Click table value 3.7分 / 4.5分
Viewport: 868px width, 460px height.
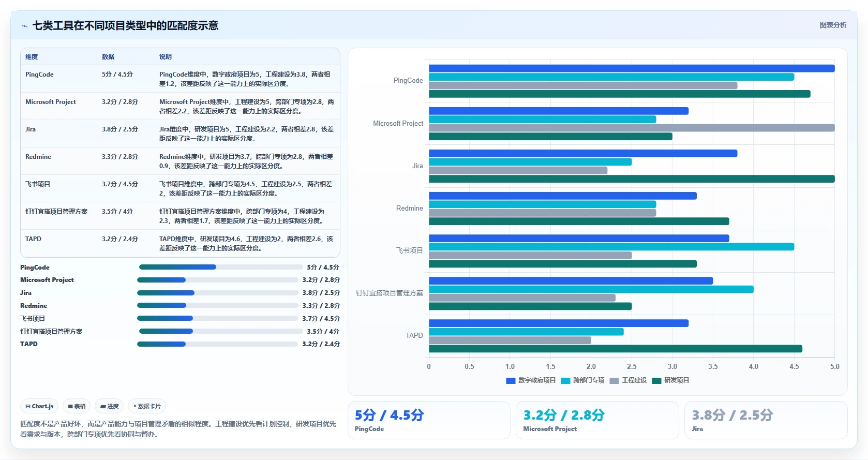[x=120, y=184]
